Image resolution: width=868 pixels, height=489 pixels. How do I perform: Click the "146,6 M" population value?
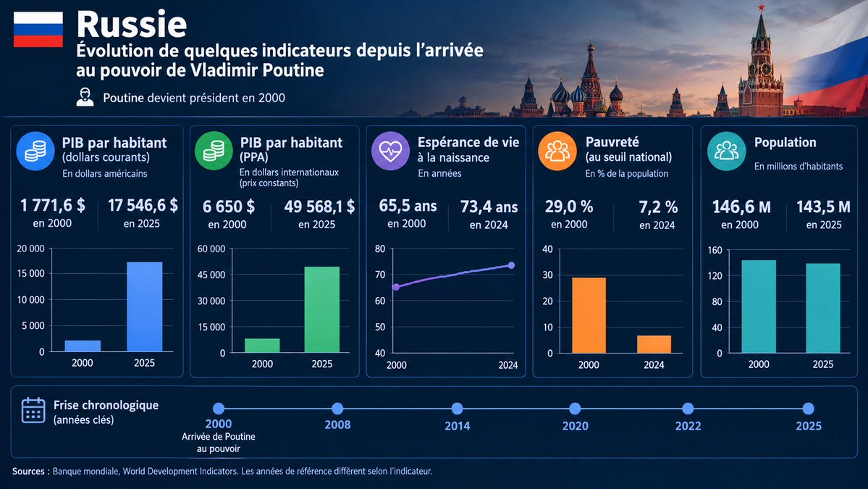(x=741, y=207)
